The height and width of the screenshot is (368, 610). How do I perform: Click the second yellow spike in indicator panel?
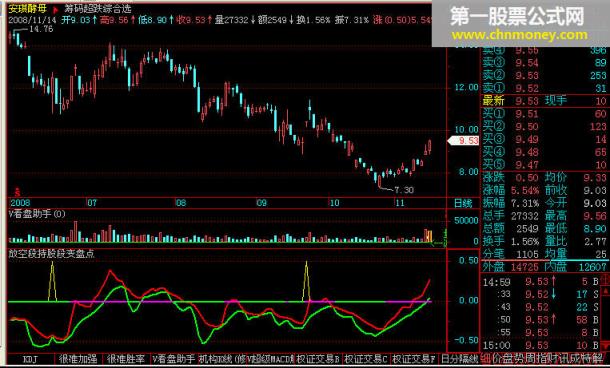tap(307, 281)
